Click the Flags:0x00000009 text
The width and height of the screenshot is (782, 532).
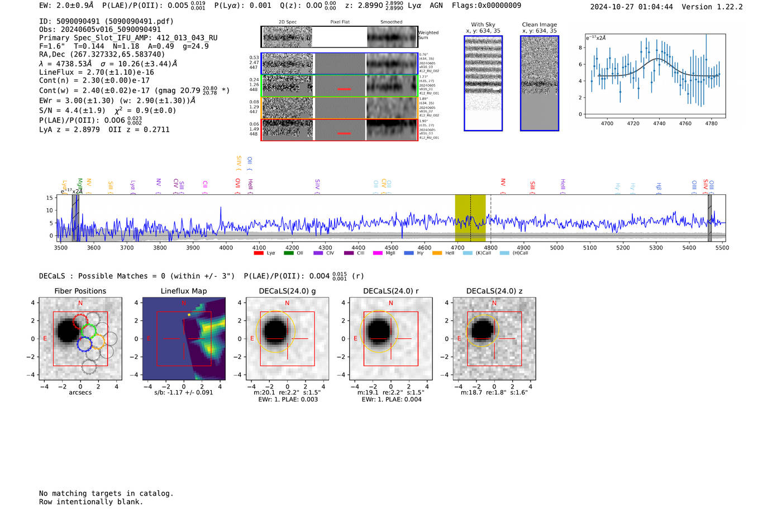487,6
